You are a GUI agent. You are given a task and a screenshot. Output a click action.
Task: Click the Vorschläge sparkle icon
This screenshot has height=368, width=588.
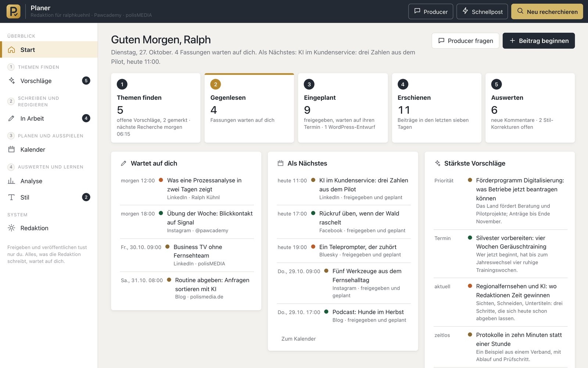[x=12, y=81]
